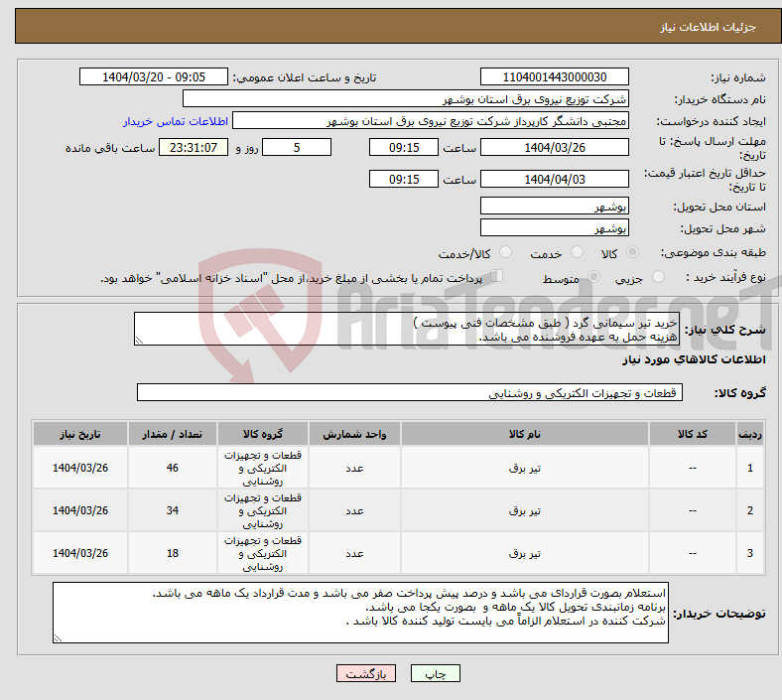The image size is (782, 700).
Task: Click unit عدد in row 3
Action: pos(354,553)
